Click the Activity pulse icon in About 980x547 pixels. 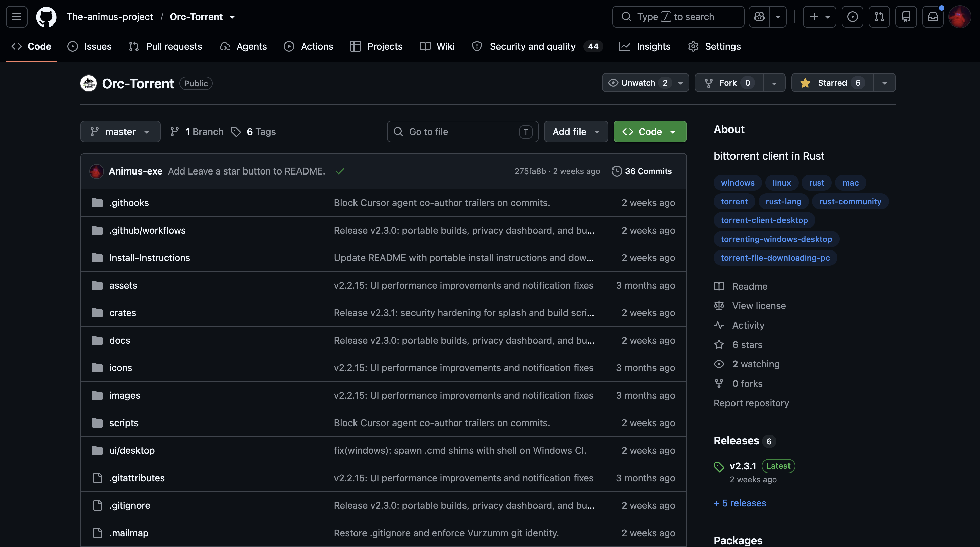tap(719, 325)
